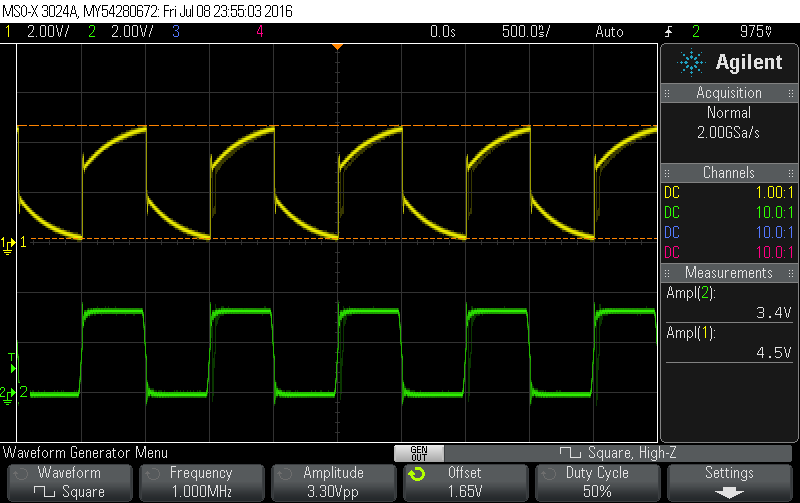Click the magenta DC 10.0:1 channel row
This screenshot has width=800, height=503.
click(x=729, y=252)
